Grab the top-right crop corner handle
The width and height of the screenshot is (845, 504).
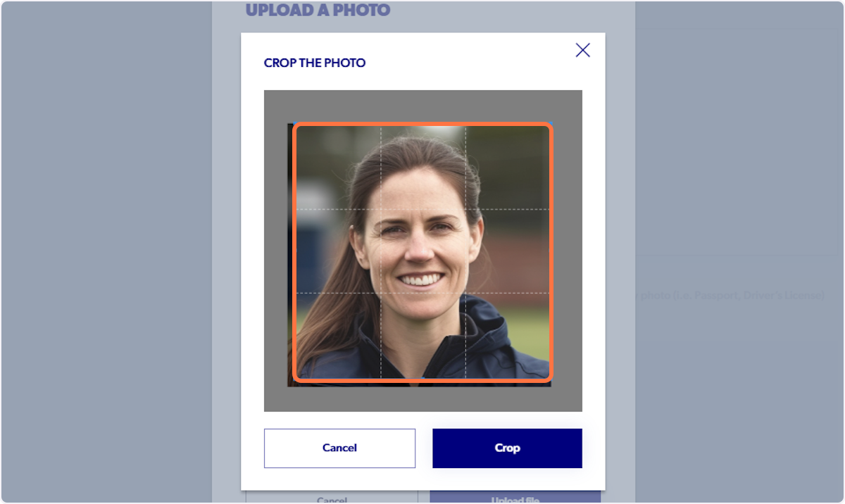click(550, 126)
